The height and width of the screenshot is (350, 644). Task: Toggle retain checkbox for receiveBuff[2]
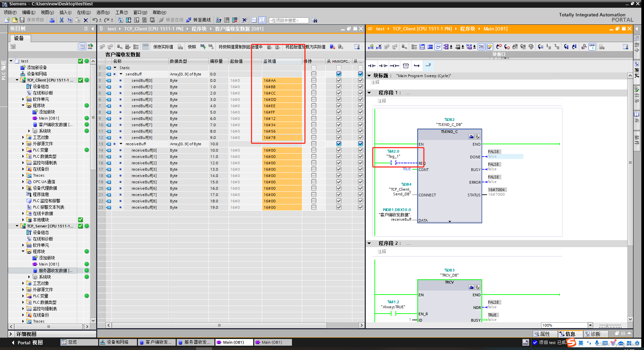(314, 163)
